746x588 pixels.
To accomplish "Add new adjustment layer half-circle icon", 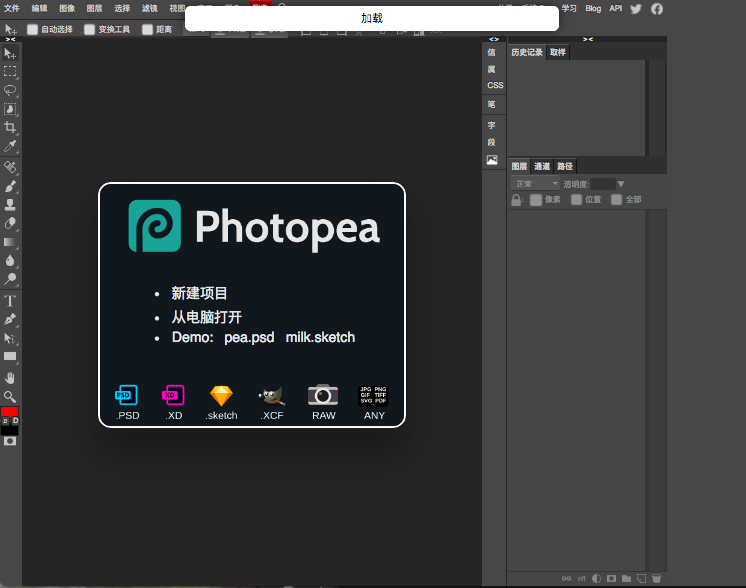I will (x=596, y=578).
